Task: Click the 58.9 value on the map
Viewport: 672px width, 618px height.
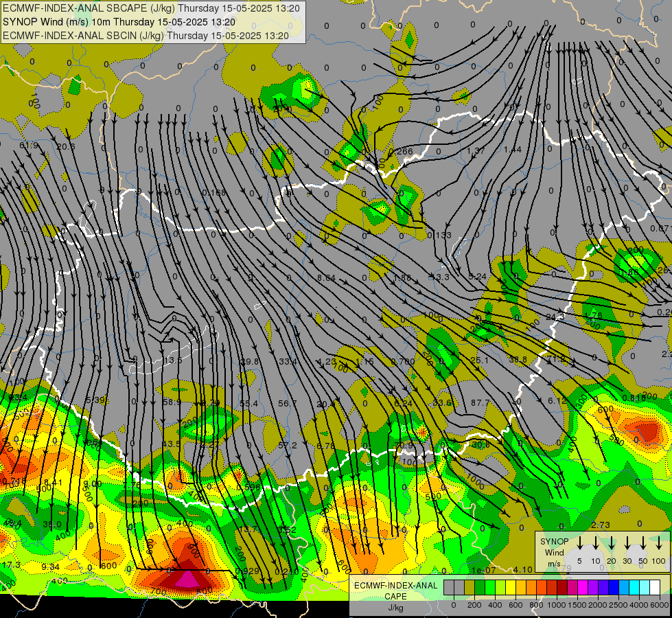Action: tap(172, 402)
